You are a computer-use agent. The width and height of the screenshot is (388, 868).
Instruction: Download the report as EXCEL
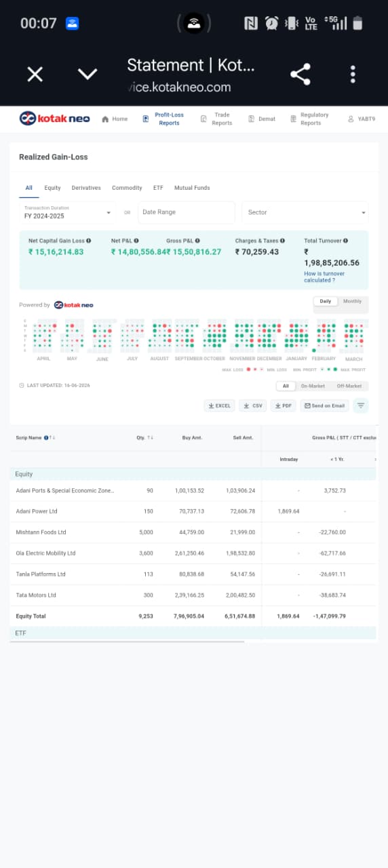coord(219,406)
